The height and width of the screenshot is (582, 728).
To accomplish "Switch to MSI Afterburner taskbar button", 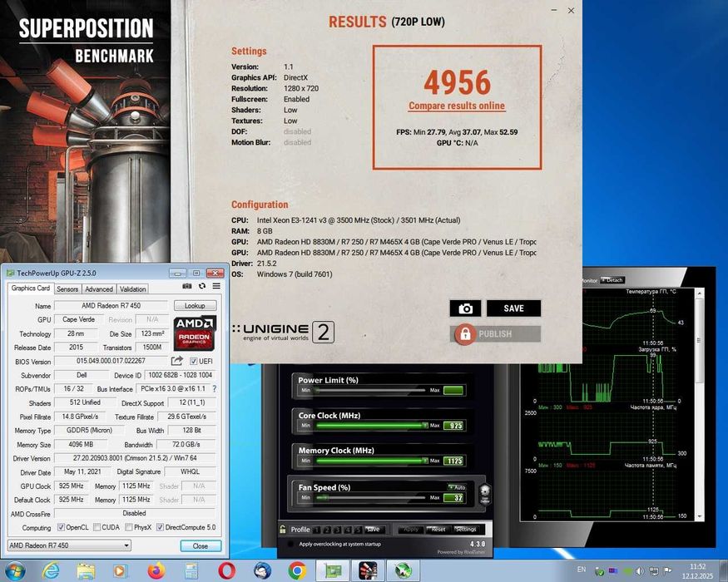I will click(403, 571).
